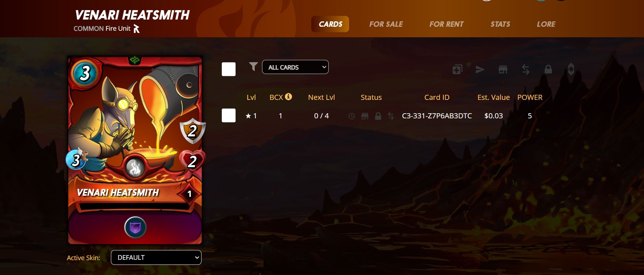Click the rent cards arrows icon in toolbar
Image resolution: width=644 pixels, height=275 pixels.
coord(525,69)
